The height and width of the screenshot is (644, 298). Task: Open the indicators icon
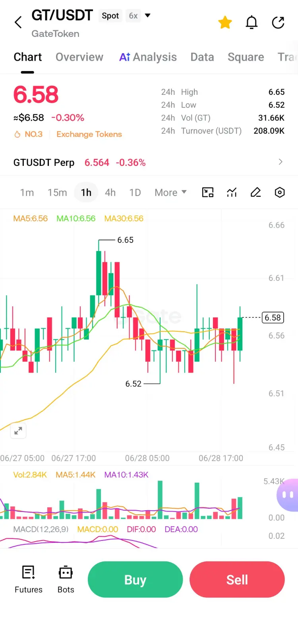(x=232, y=192)
